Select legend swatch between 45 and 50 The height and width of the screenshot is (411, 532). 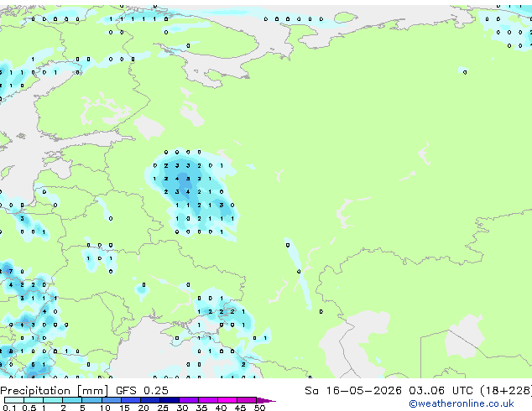(x=247, y=400)
